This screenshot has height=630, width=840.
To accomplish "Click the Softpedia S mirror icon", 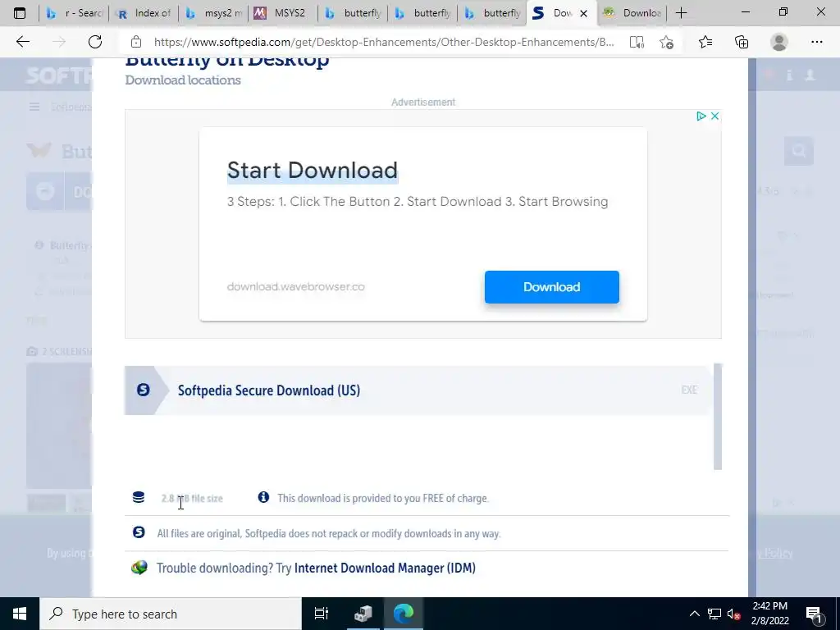I will tap(143, 390).
